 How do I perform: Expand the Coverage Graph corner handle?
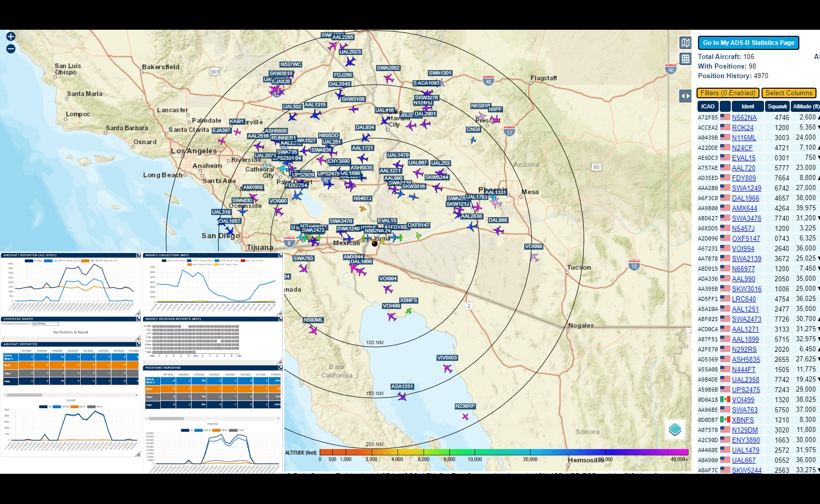pos(138,337)
